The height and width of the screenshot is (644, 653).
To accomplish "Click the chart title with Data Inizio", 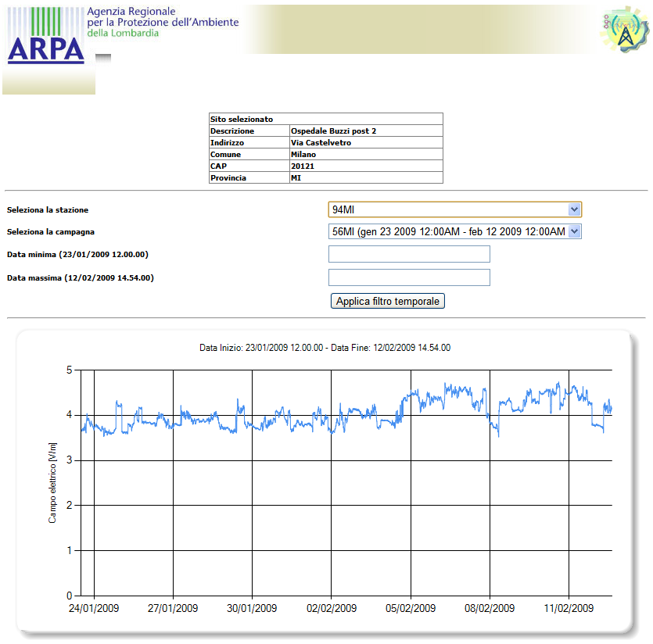I will point(325,348).
